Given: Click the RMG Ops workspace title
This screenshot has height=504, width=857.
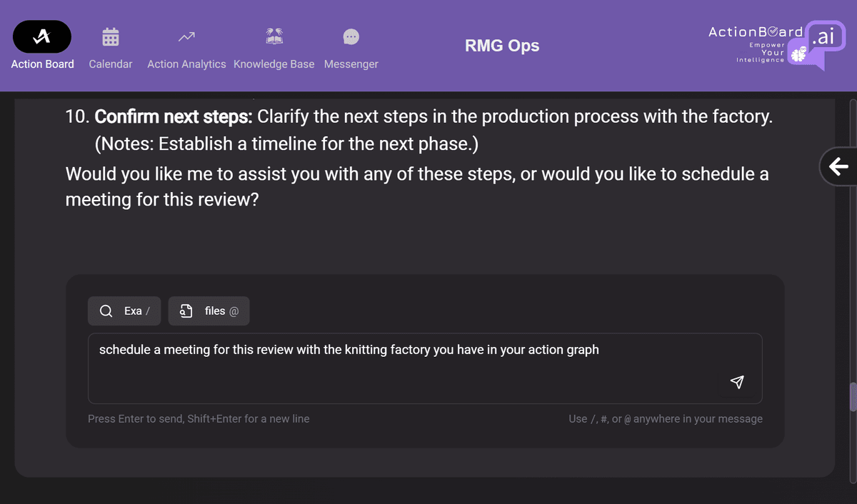Looking at the screenshot, I should click(x=502, y=46).
